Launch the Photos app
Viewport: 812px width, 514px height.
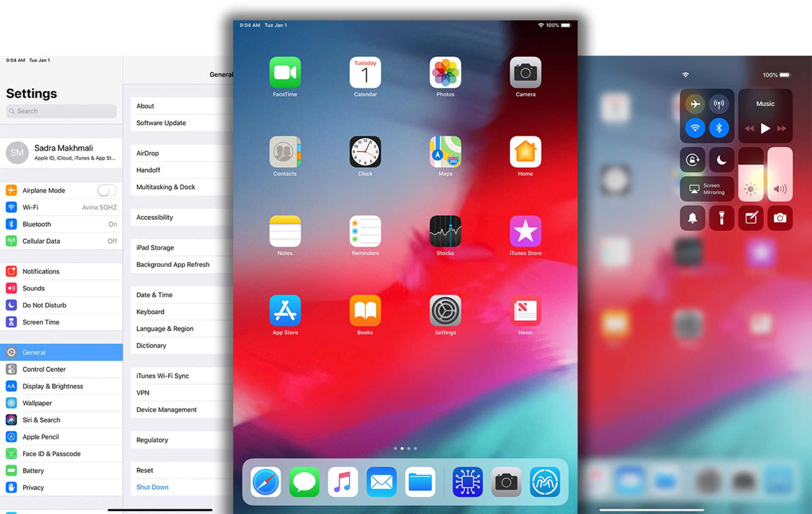pos(445,72)
